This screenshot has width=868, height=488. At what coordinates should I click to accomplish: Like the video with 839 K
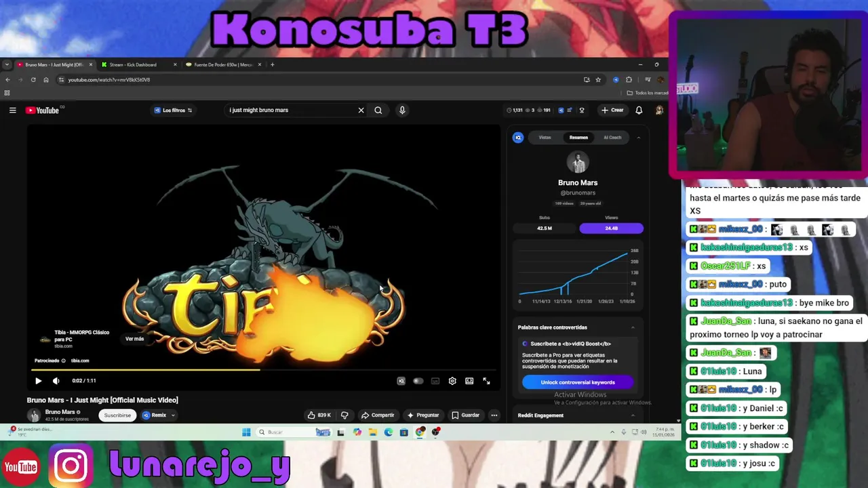coord(319,415)
